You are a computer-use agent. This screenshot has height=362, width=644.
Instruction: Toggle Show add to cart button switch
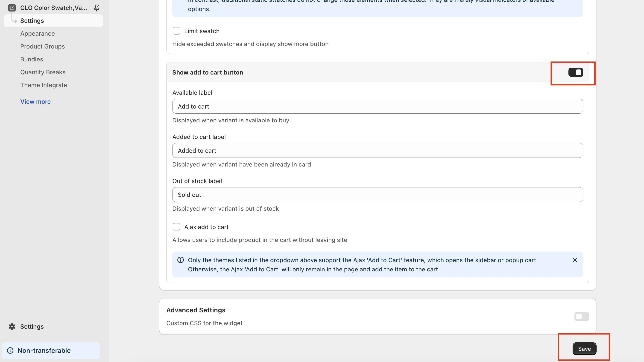coord(576,72)
